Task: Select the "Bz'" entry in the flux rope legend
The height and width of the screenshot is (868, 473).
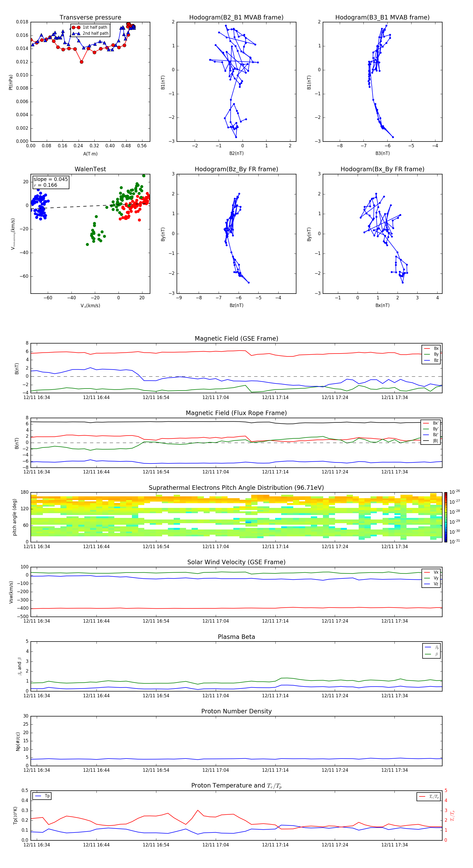Action: [431, 435]
